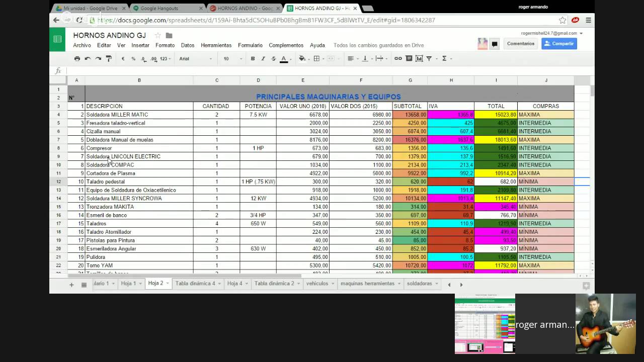Screen dimensions: 644x362
Task: Decrease decimal places
Action: [144, 59]
